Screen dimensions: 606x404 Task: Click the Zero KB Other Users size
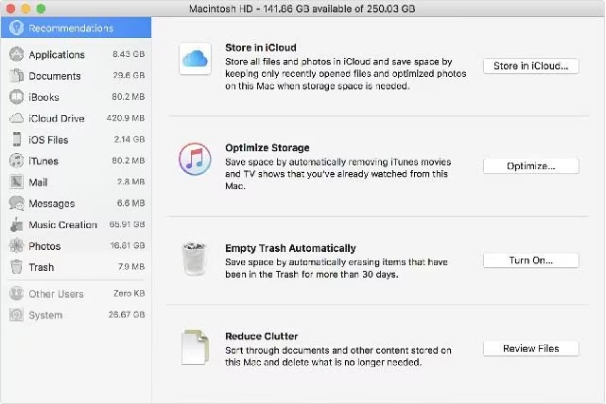pyautogui.click(x=129, y=293)
